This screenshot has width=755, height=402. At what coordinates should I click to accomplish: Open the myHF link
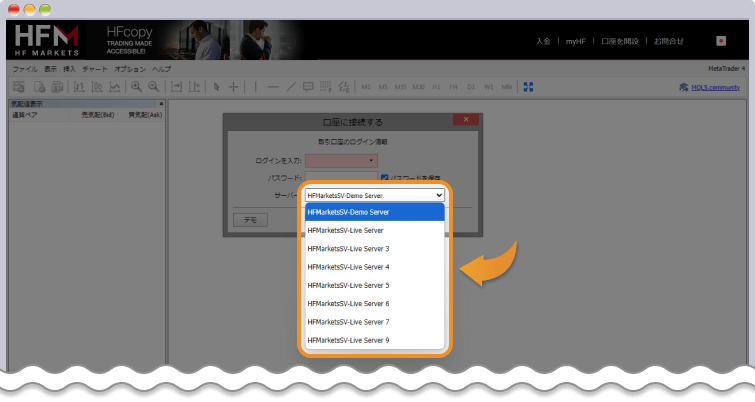click(575, 41)
